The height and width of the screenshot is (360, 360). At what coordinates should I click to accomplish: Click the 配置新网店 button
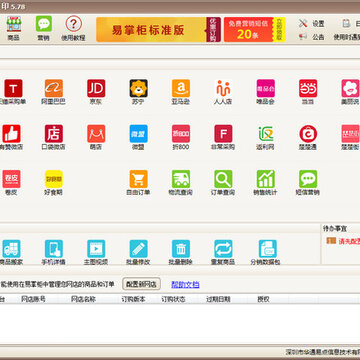(141, 284)
